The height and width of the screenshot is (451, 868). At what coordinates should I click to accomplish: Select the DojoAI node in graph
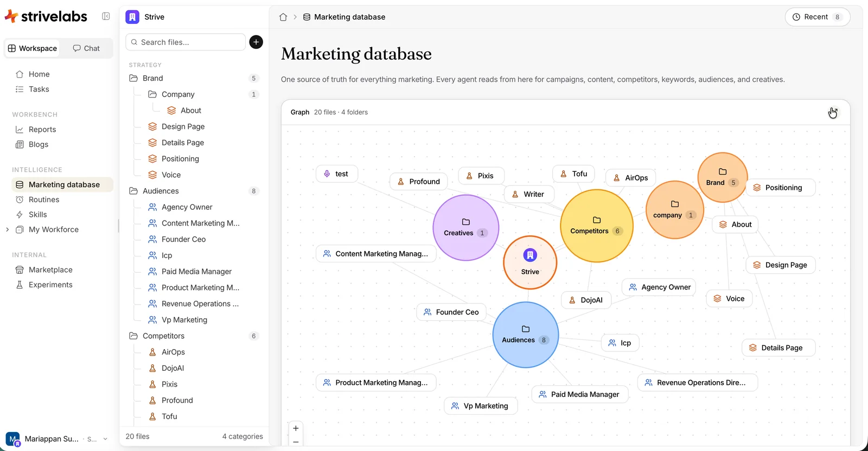pyautogui.click(x=586, y=300)
